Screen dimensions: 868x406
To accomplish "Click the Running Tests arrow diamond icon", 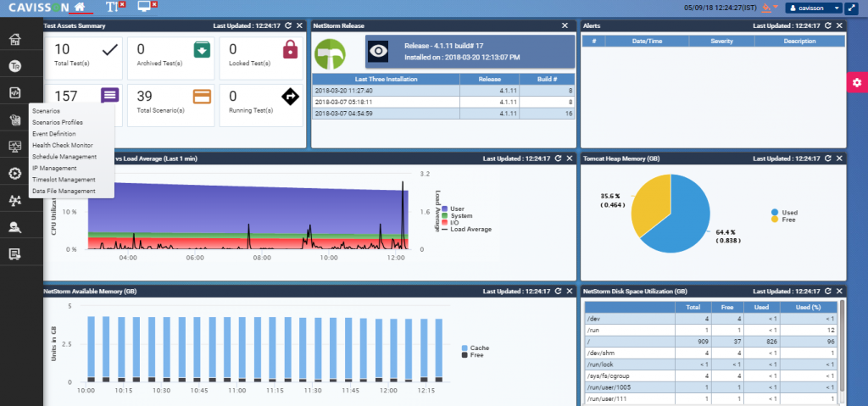I will (x=291, y=97).
